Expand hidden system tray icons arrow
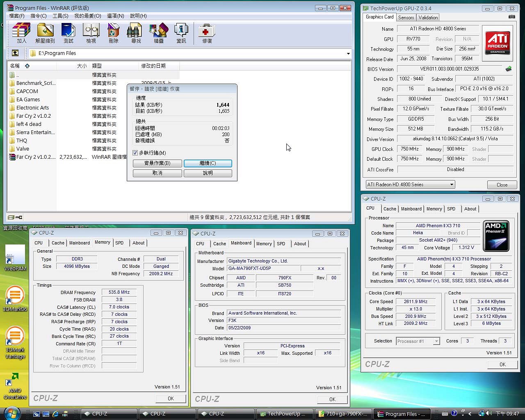This screenshot has height=420, width=525. coord(470,413)
